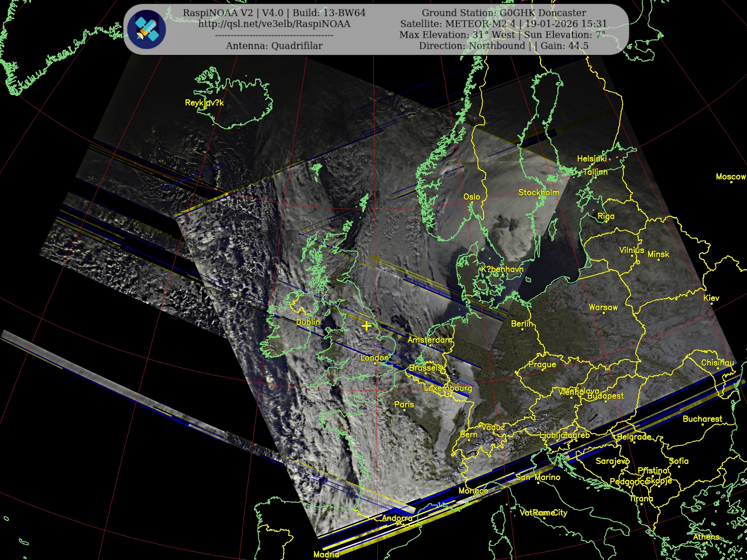Image resolution: width=747 pixels, height=560 pixels.
Task: Click the yellow crosshair ground station marker
Action: [x=366, y=326]
